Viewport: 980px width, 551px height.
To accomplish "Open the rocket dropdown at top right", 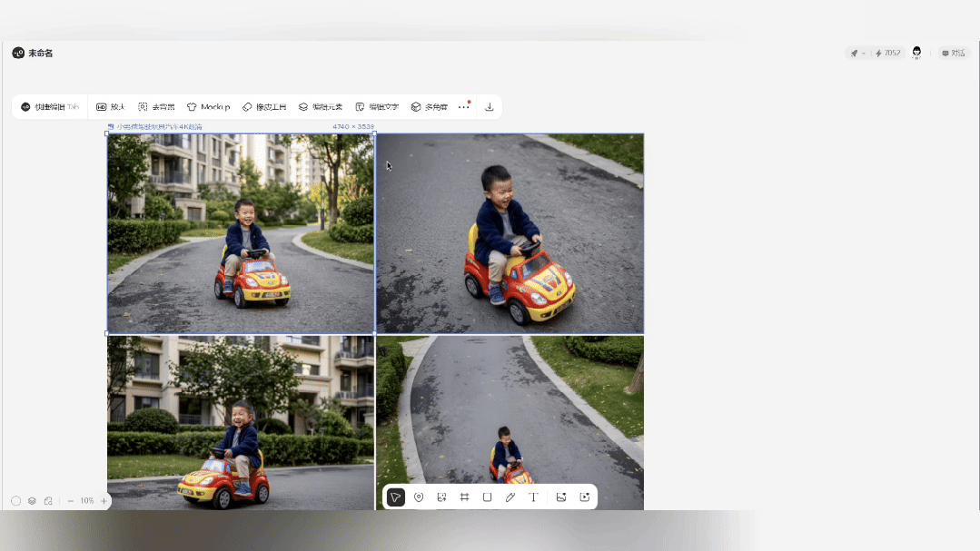I will [856, 54].
